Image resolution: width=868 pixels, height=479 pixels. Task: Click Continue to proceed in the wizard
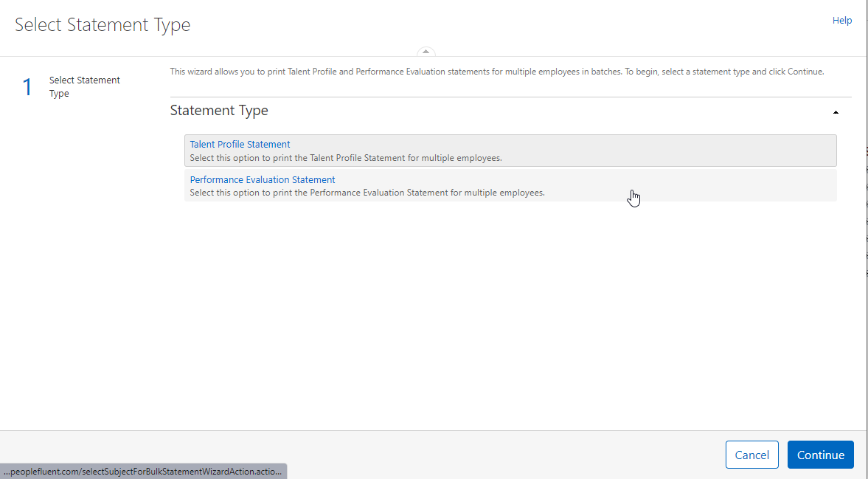pos(820,455)
